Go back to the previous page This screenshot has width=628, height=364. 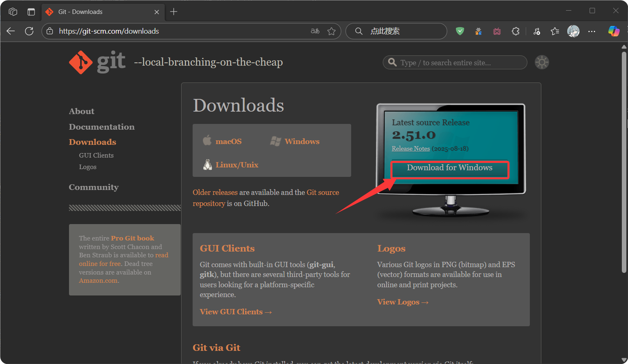pyautogui.click(x=11, y=31)
